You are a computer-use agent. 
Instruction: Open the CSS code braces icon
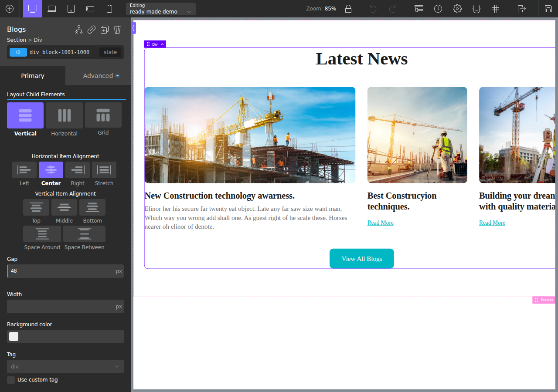[x=476, y=9]
